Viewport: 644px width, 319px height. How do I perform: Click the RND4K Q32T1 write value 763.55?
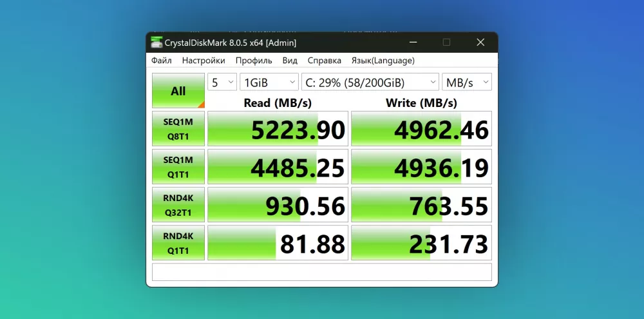pos(421,205)
